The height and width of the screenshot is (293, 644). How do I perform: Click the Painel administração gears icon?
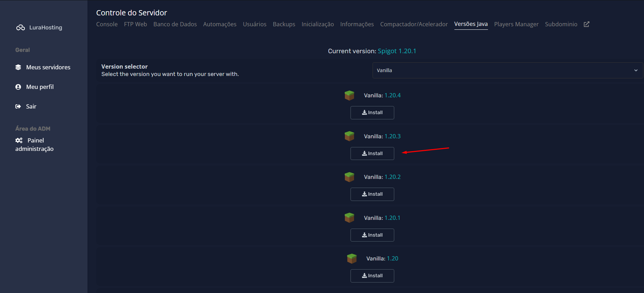(x=19, y=140)
